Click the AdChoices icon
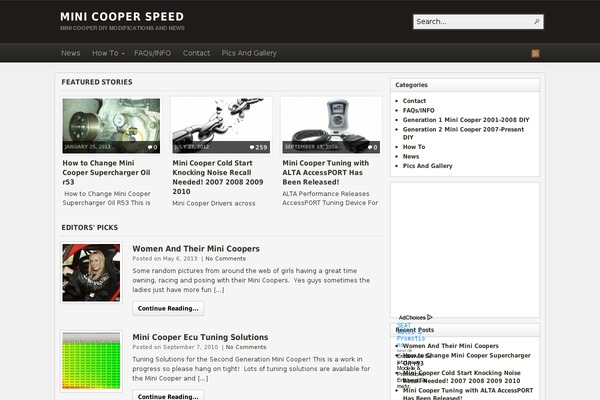 pyautogui.click(x=430, y=317)
